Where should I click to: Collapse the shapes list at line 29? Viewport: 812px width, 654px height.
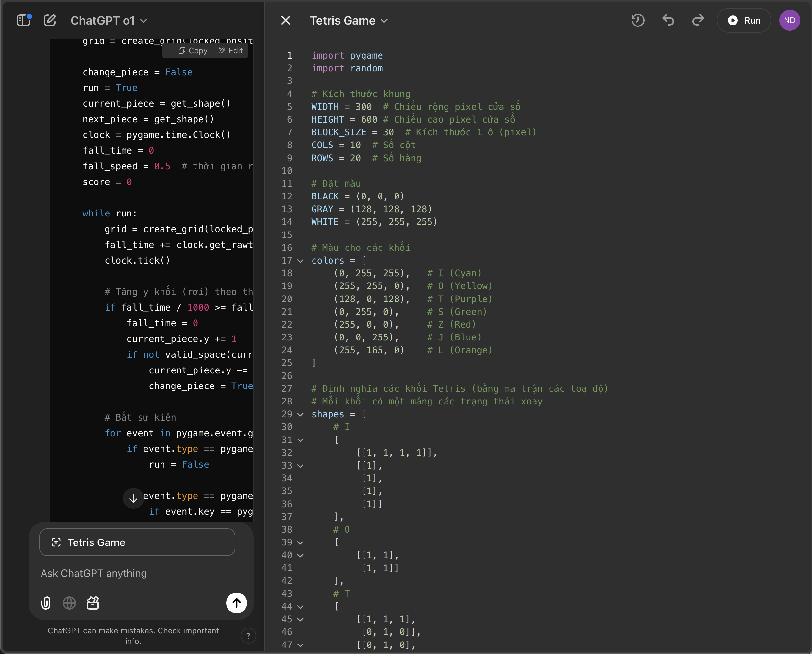point(300,414)
